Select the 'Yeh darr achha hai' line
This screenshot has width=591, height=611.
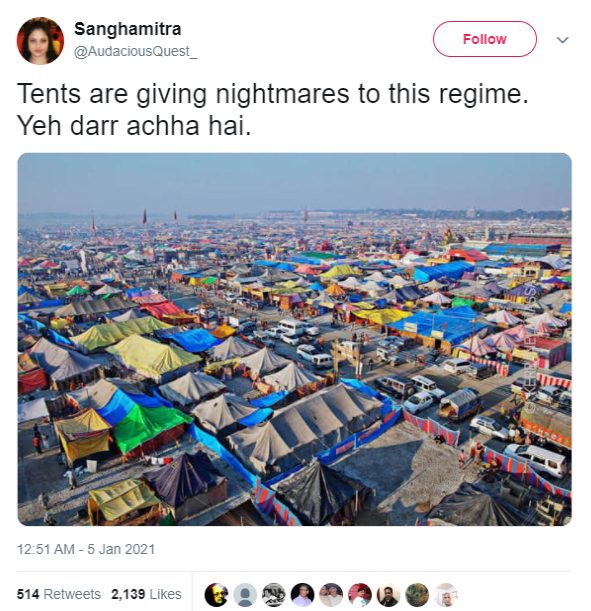click(134, 126)
